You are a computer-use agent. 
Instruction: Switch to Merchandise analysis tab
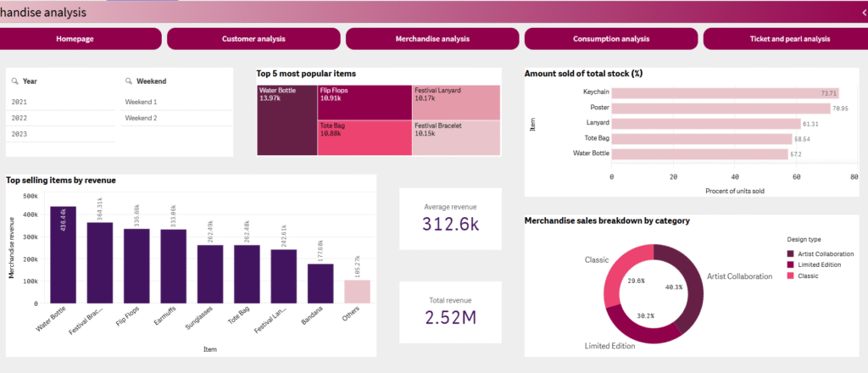pyautogui.click(x=432, y=39)
